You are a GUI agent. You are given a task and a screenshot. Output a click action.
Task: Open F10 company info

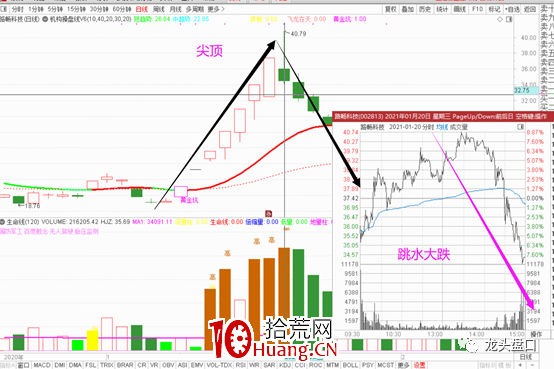pyautogui.click(x=477, y=9)
